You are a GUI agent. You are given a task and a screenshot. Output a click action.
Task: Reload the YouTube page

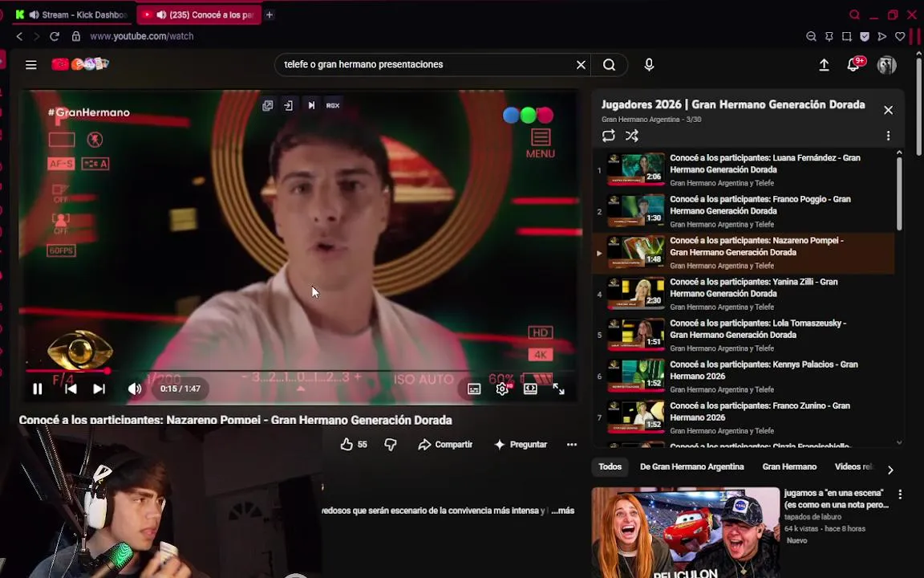(55, 37)
